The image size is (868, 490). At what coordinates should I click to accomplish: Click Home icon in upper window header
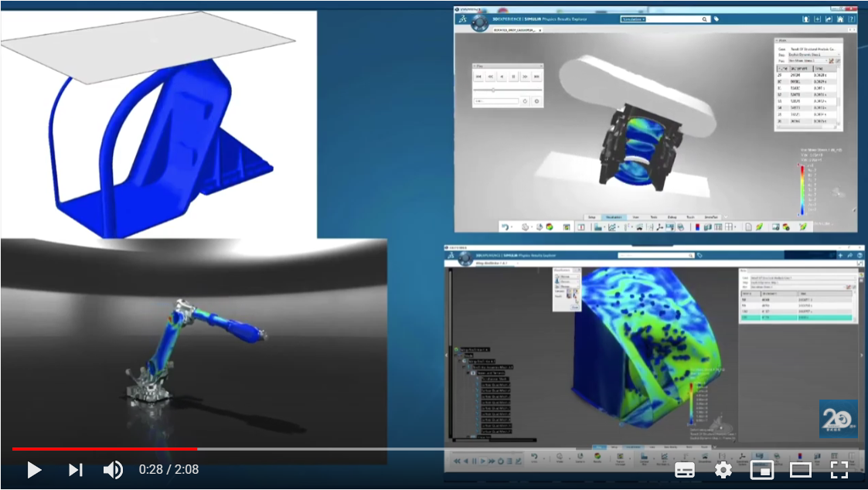point(839,19)
